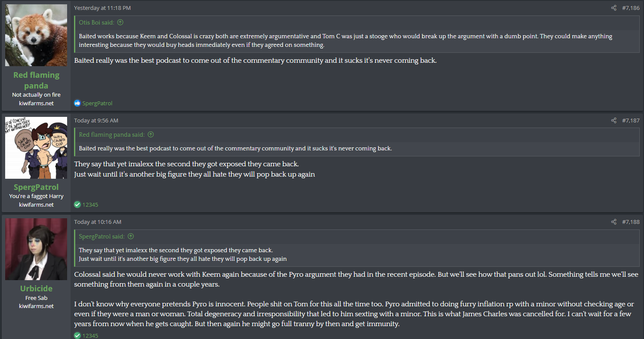Open Red flaming panda's red panda avatar
This screenshot has width=644, height=339.
(x=36, y=35)
